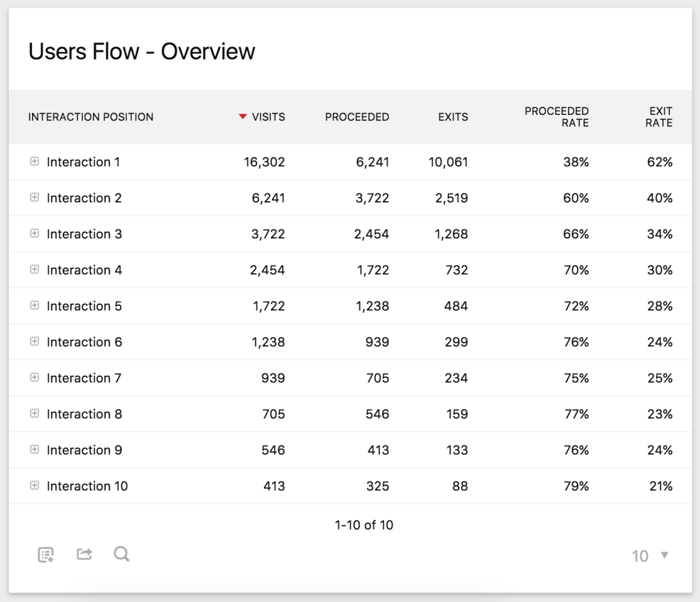700x602 pixels.
Task: Expand the Interaction 1 row
Action: point(34,162)
